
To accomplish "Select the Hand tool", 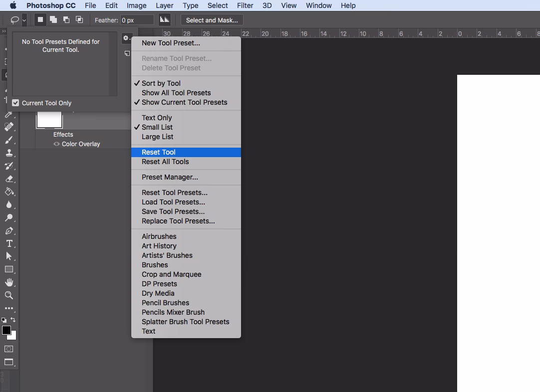I will tap(9, 282).
